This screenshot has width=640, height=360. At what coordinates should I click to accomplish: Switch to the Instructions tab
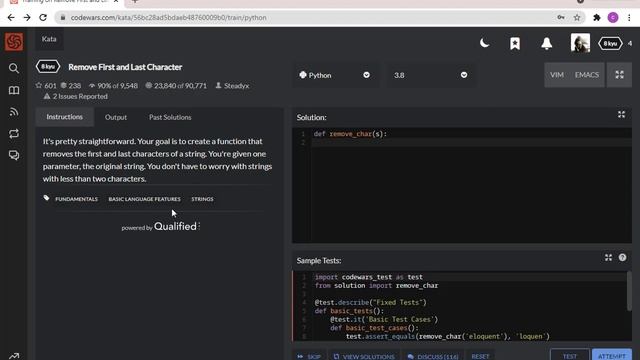pos(64,117)
